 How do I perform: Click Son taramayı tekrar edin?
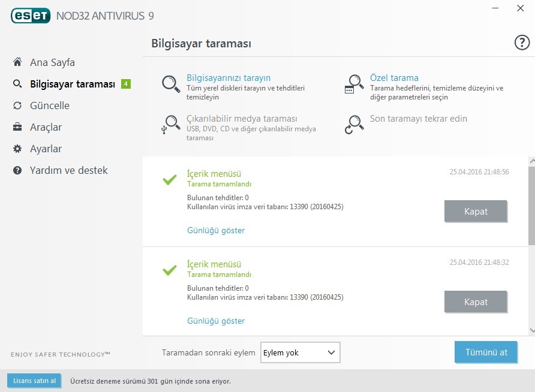tap(418, 119)
